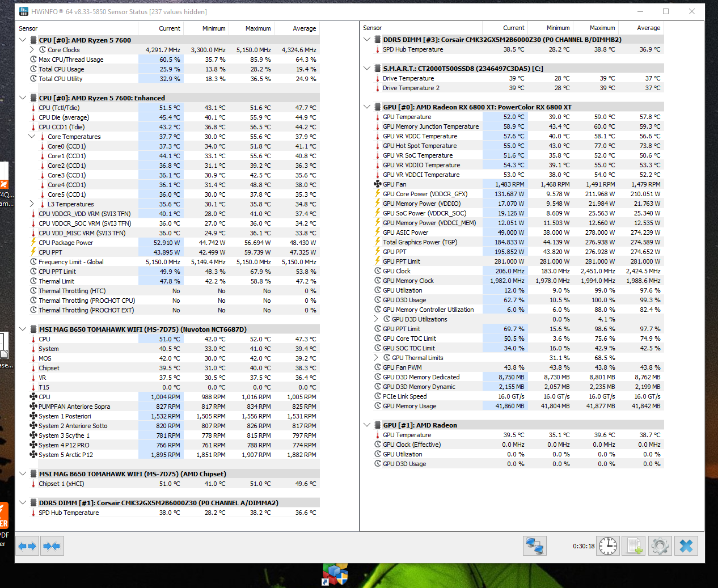Open the remote sensor network monitor button
Screen dimensions: 718x588
pyautogui.click(x=535, y=546)
